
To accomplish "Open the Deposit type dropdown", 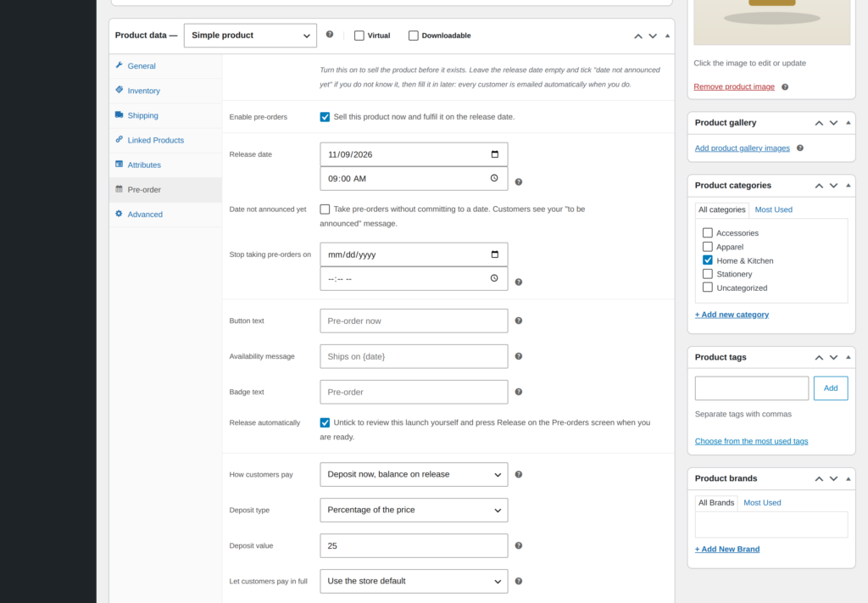I will [x=414, y=510].
